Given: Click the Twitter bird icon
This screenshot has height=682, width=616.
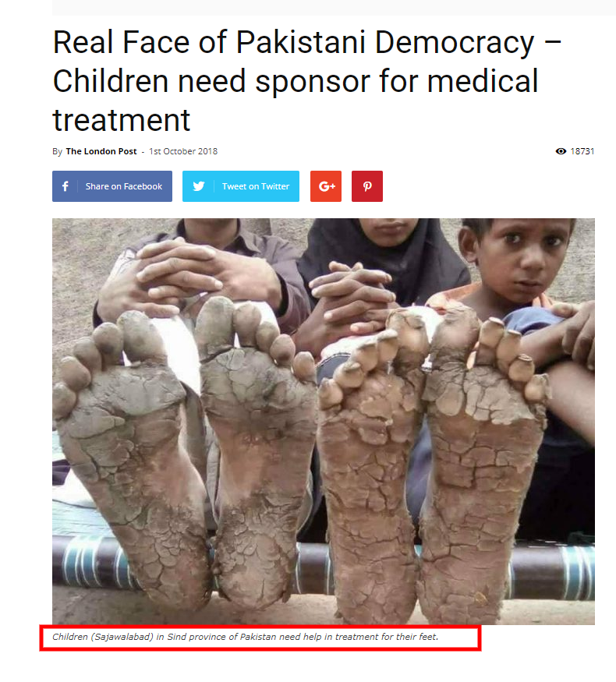Looking at the screenshot, I should tap(198, 186).
